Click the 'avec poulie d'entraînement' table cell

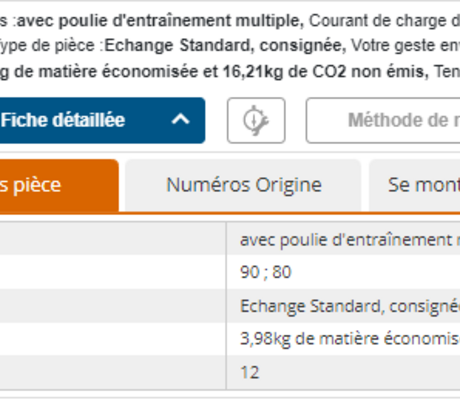(x=343, y=240)
